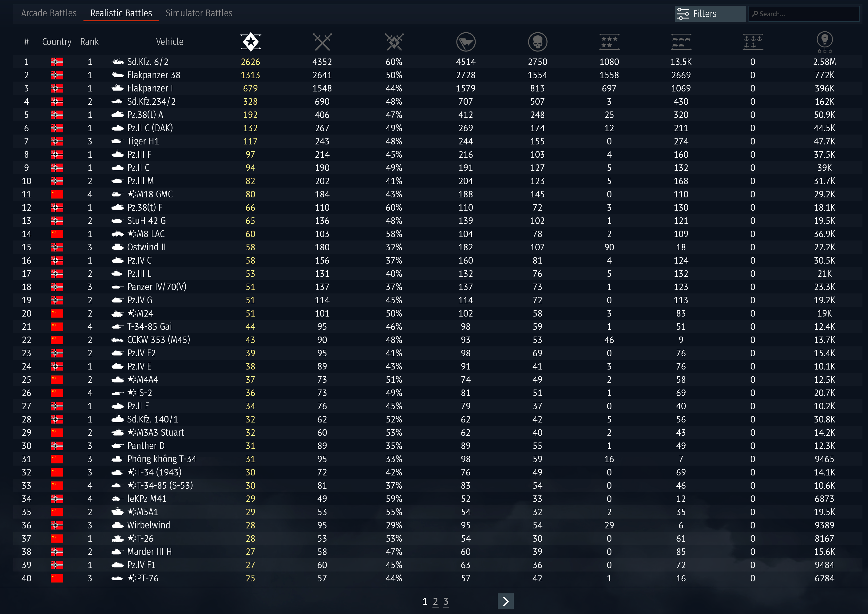Sort by the battles star emblem column
Image resolution: width=868 pixels, height=614 pixels.
(250, 42)
